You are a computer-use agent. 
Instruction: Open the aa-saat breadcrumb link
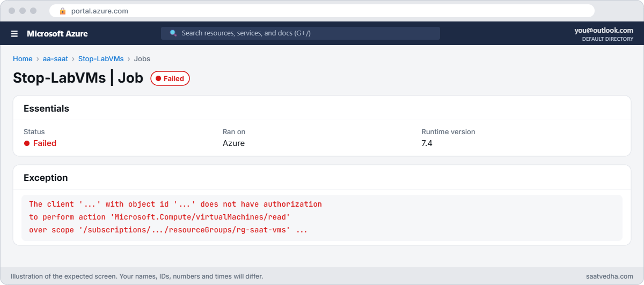[55, 59]
